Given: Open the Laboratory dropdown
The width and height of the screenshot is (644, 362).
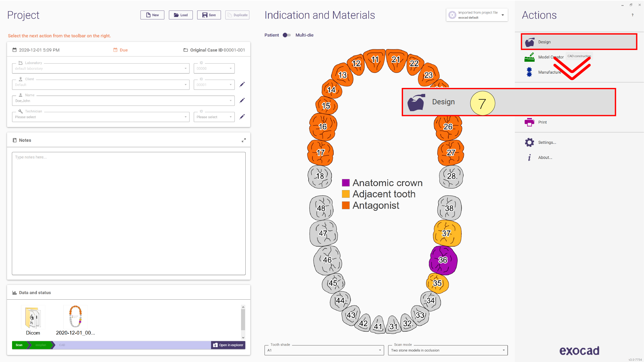Looking at the screenshot, I should [x=100, y=69].
